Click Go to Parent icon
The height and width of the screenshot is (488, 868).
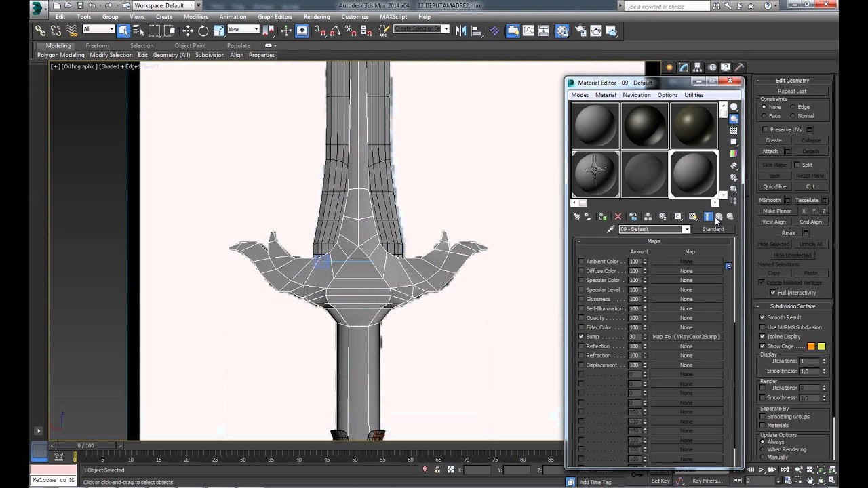pyautogui.click(x=719, y=217)
